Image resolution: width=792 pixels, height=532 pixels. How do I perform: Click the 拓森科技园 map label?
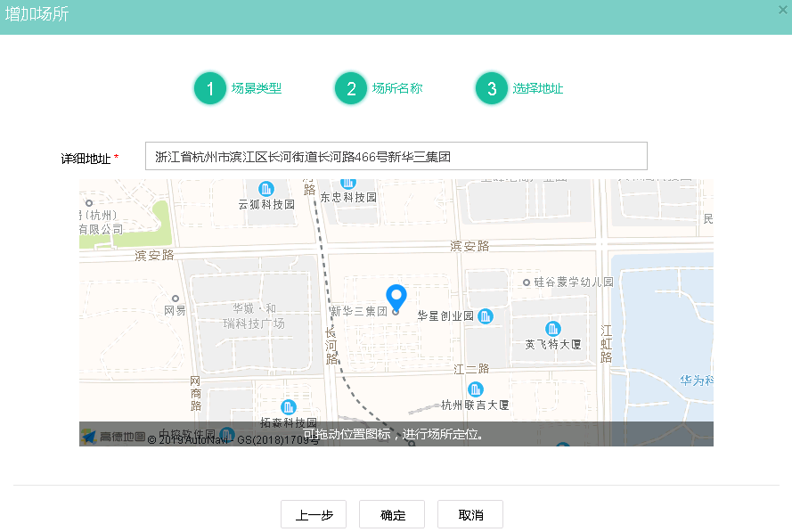(289, 422)
